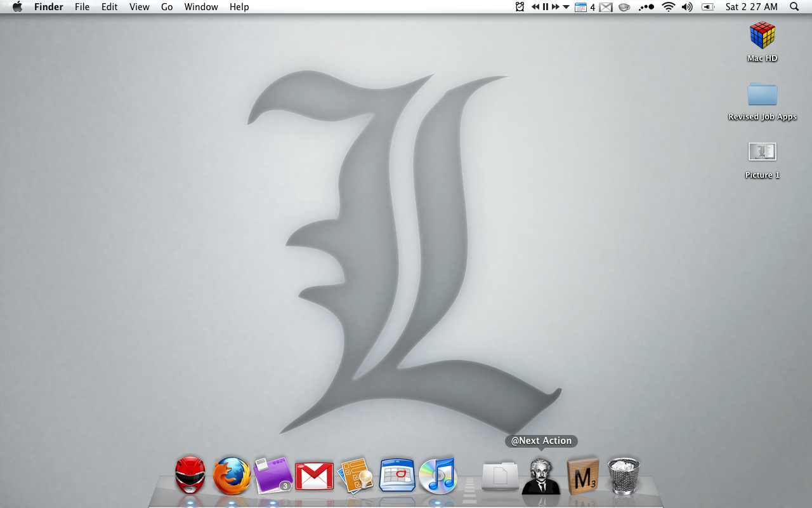The width and height of the screenshot is (812, 508).
Task: Open the three-dots menu bar icon
Action: tap(646, 7)
